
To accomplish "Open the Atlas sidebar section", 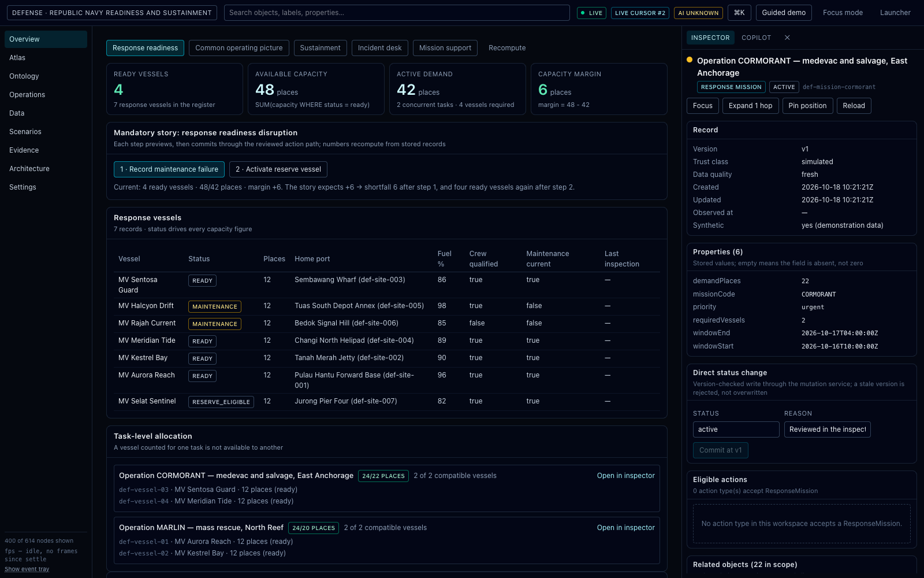I will (x=46, y=58).
